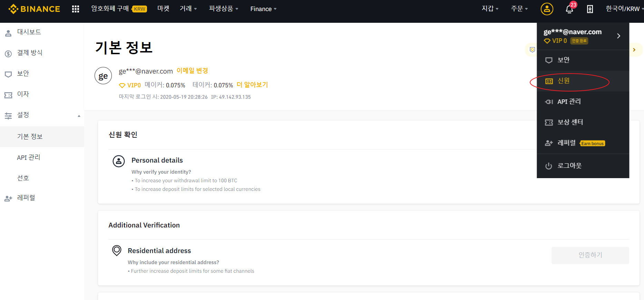
Task: Click the VIP0 diamond icon under email
Action: [122, 85]
